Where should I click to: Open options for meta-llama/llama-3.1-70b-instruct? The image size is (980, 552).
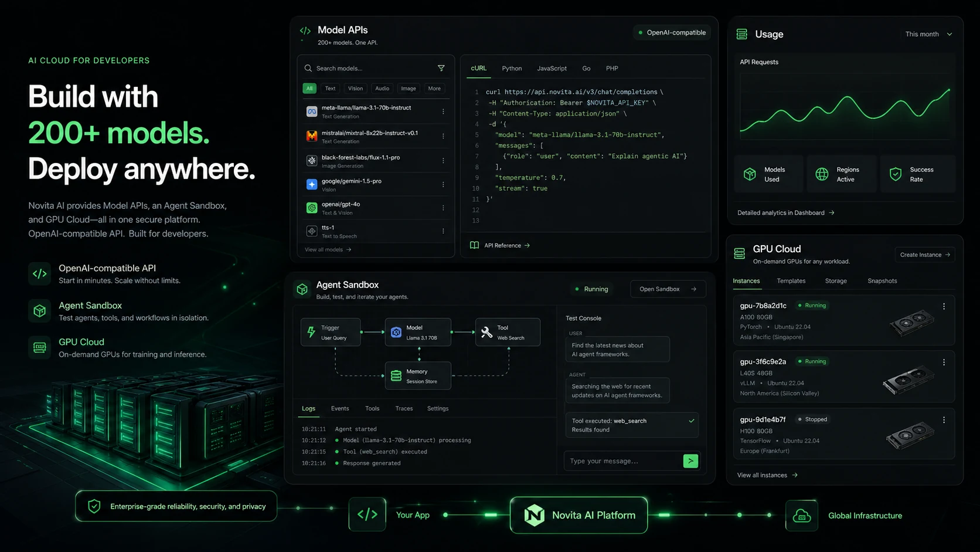click(443, 111)
